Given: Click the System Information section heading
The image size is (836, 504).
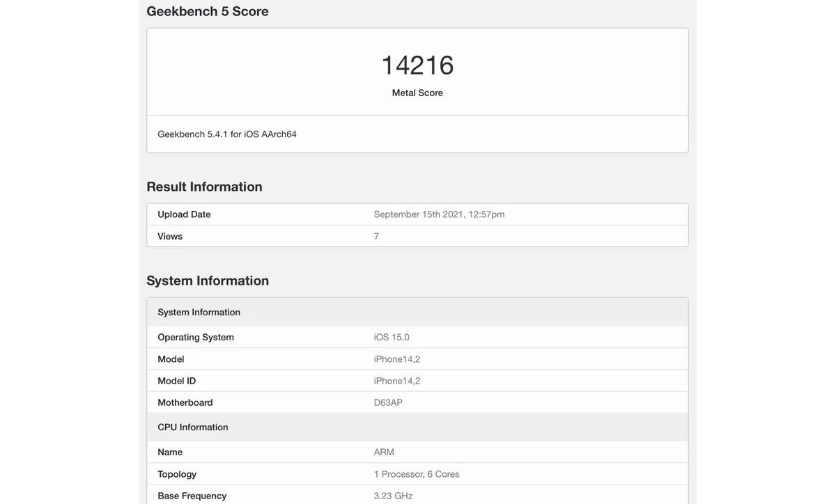Looking at the screenshot, I should [x=208, y=279].
